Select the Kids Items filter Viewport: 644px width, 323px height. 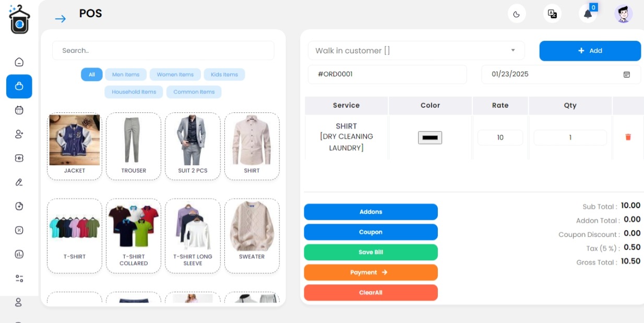224,74
